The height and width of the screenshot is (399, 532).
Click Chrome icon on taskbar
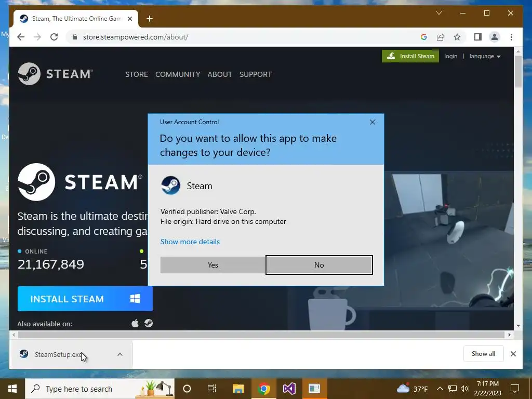pyautogui.click(x=263, y=389)
